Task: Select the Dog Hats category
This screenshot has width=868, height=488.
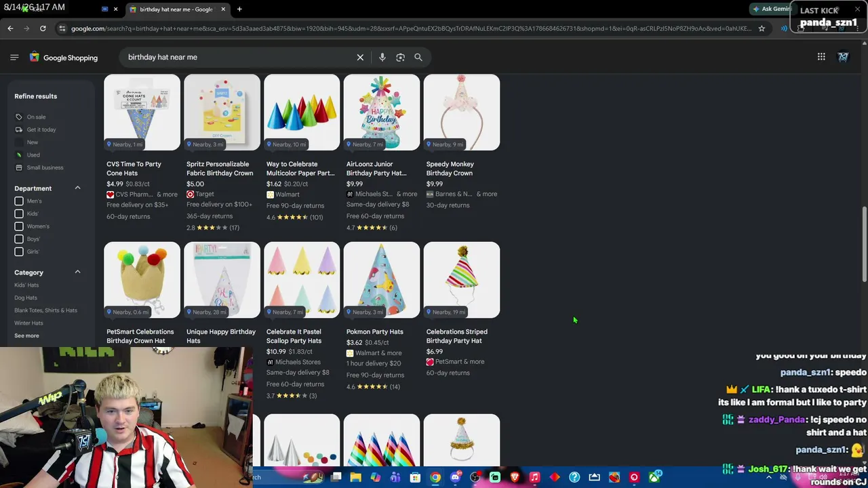Action: click(x=26, y=298)
